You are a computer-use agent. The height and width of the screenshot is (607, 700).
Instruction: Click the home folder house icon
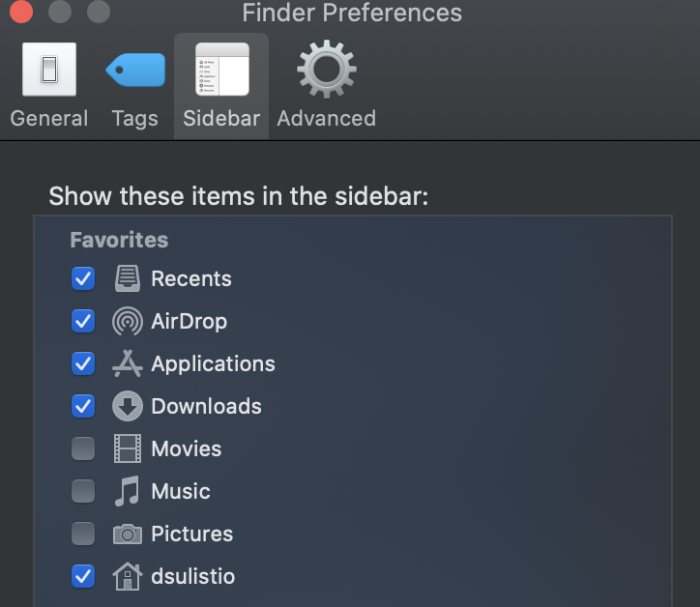[x=128, y=576]
